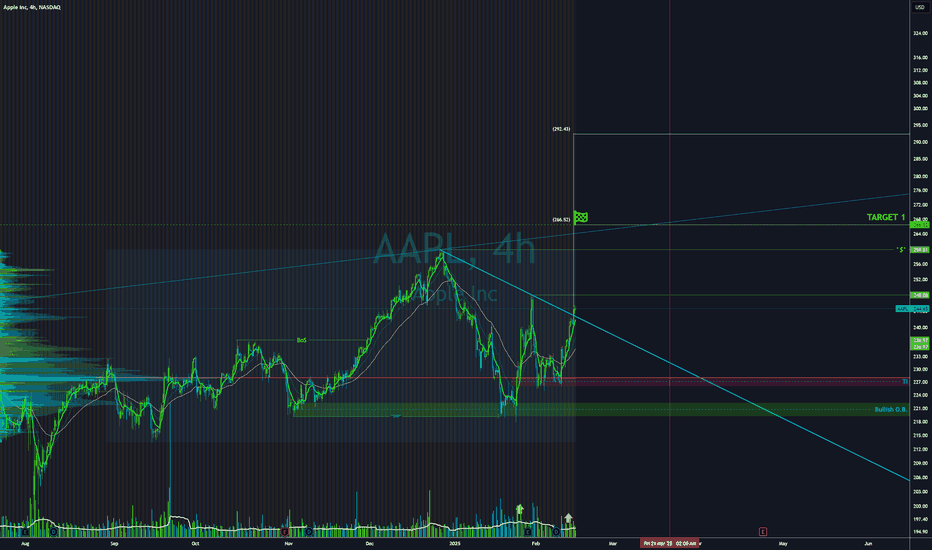Click the white up arrow in volume bars
This screenshot has width=932, height=550.
pos(568,518)
